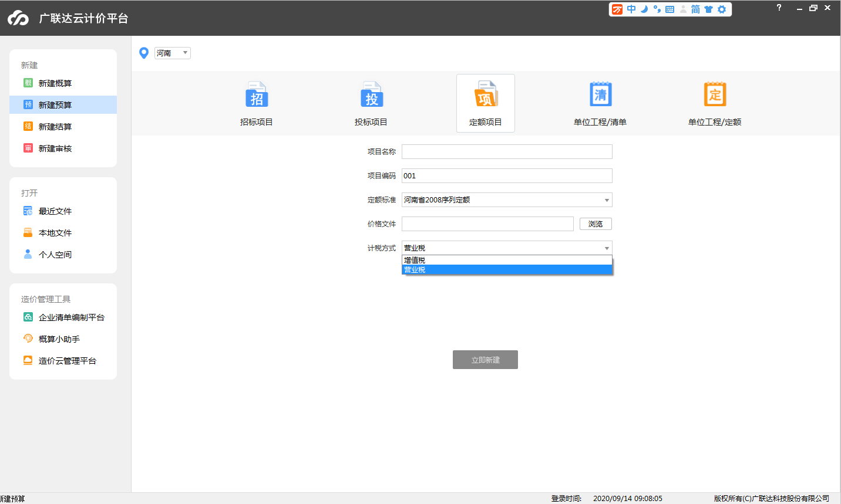Image resolution: width=841 pixels, height=504 pixels.
Task: Click the red 新建审核 icon
Action: (28, 148)
